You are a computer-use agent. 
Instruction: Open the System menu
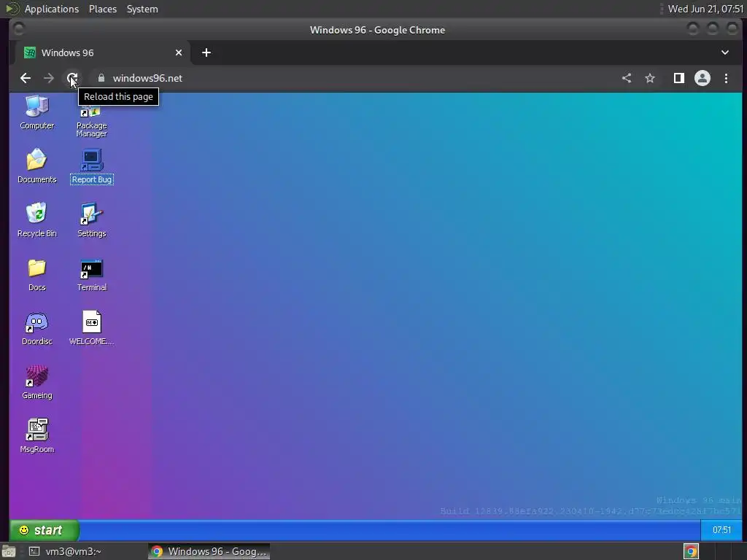[142, 9]
